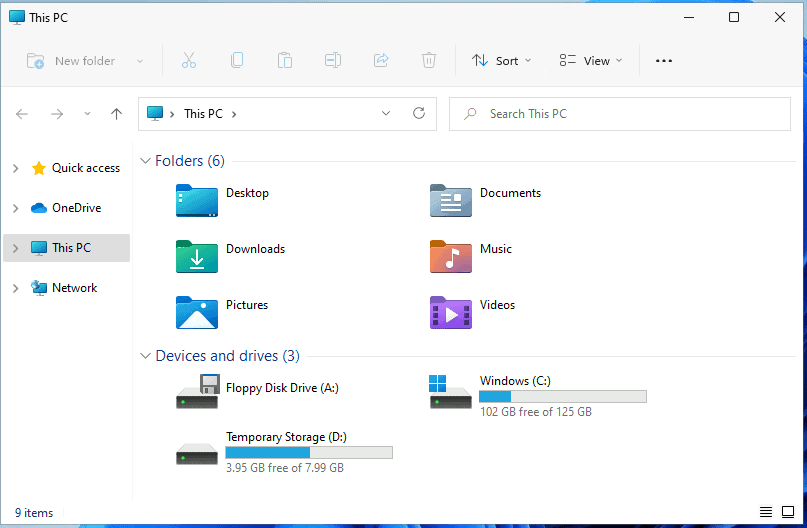
Task: Open the Recent locations chevron
Action: click(87, 114)
